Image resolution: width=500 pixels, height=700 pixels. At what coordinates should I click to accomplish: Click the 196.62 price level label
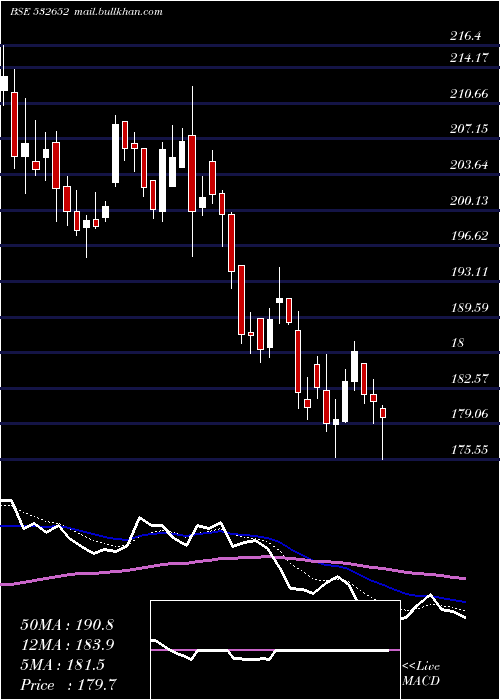(x=469, y=236)
